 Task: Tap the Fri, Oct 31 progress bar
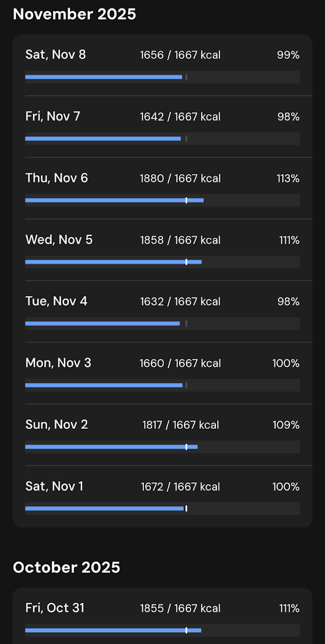click(x=162, y=630)
